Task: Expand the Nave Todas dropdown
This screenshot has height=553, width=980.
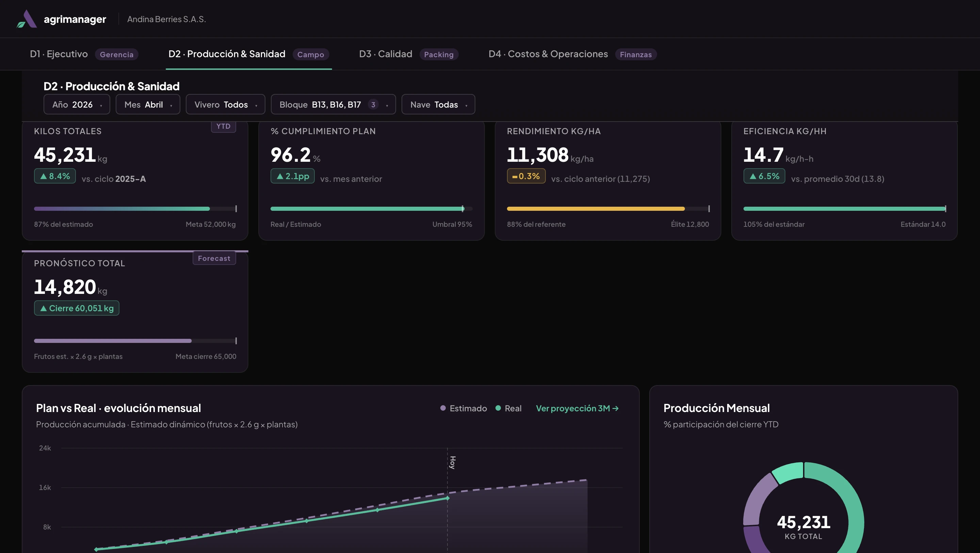Action: [438, 104]
